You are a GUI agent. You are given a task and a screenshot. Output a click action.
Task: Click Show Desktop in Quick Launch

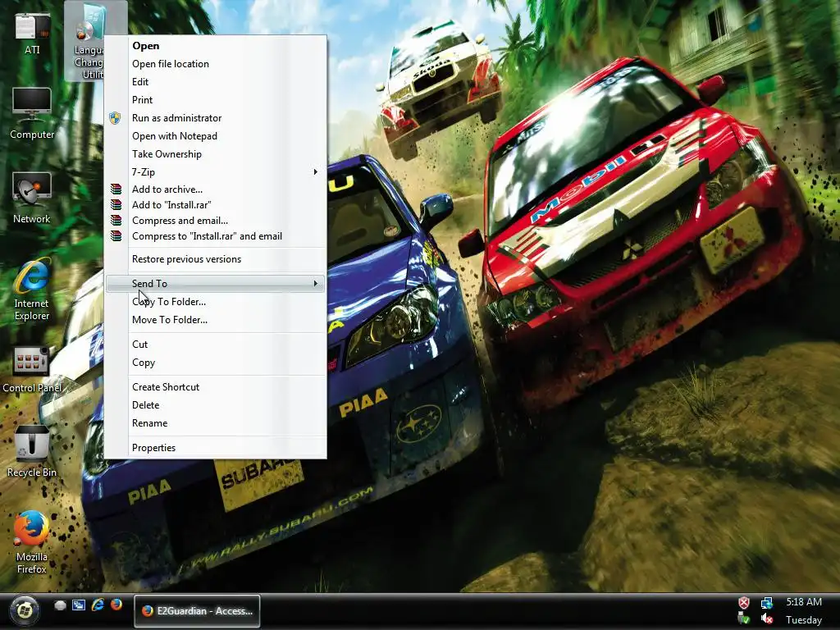(x=60, y=605)
